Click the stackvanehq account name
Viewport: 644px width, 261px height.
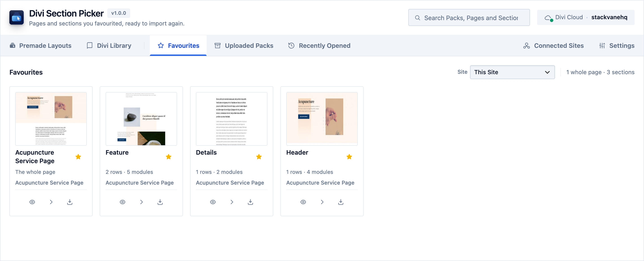(x=609, y=17)
